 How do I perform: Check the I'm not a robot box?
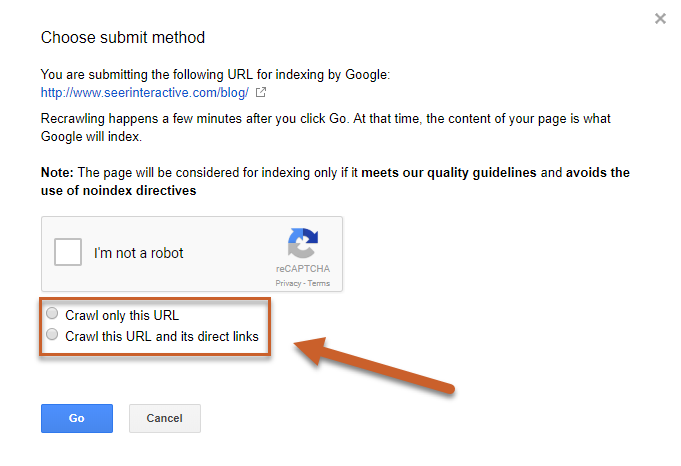tap(68, 253)
